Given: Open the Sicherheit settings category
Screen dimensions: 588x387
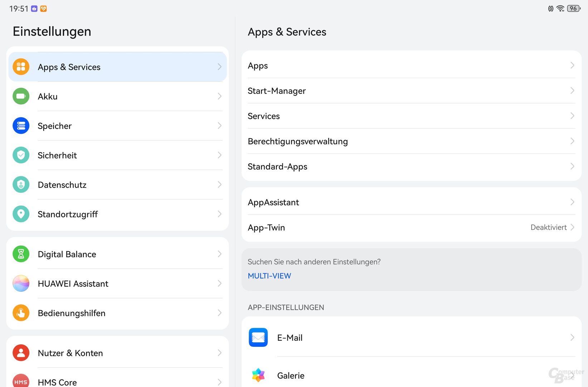Looking at the screenshot, I should (117, 155).
